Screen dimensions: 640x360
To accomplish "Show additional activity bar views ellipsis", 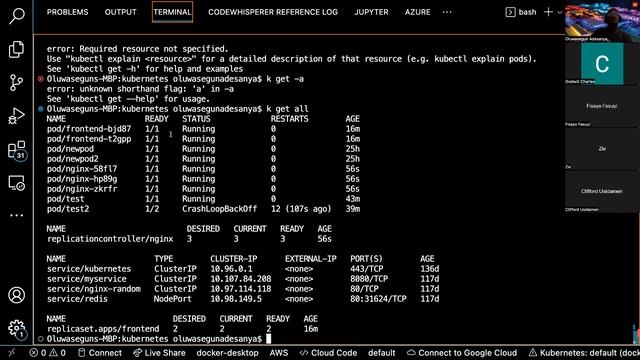I will [x=17, y=215].
